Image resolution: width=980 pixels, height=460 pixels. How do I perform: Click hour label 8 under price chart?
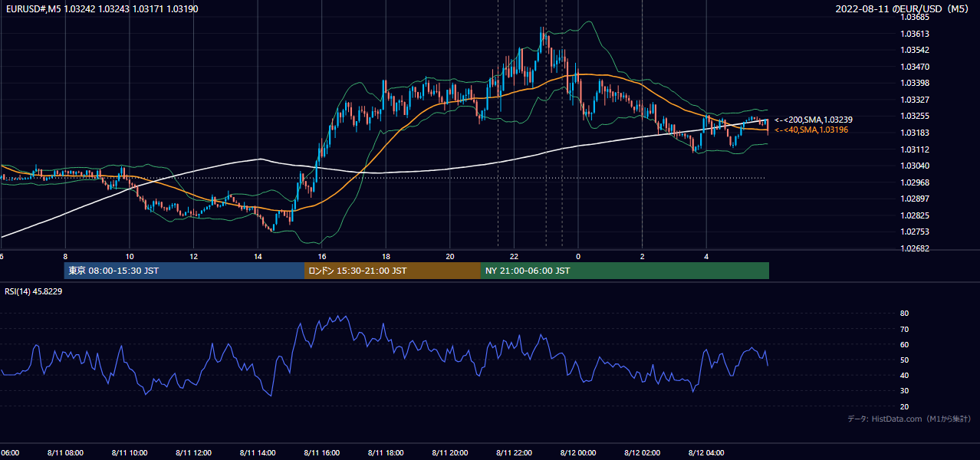[x=65, y=256]
